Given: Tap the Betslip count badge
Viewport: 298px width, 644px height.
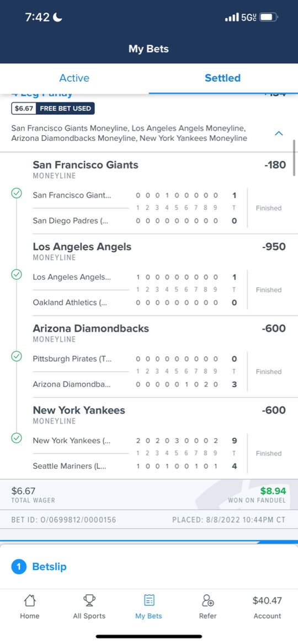Looking at the screenshot, I should [18, 567].
